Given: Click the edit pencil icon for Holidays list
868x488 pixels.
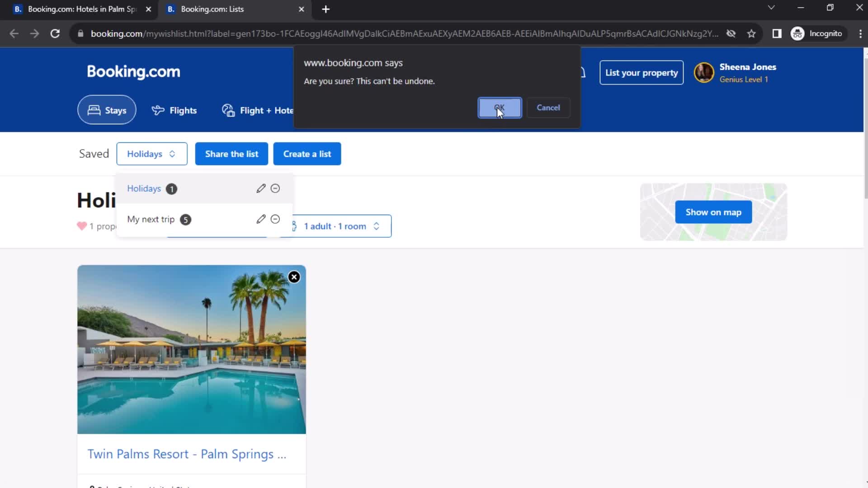Looking at the screenshot, I should click(x=260, y=188).
